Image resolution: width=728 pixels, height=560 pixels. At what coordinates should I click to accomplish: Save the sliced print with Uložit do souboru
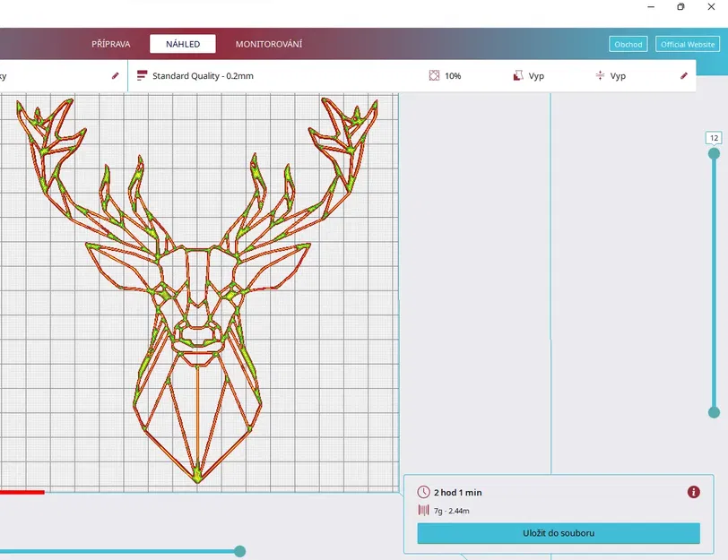pyautogui.click(x=559, y=533)
